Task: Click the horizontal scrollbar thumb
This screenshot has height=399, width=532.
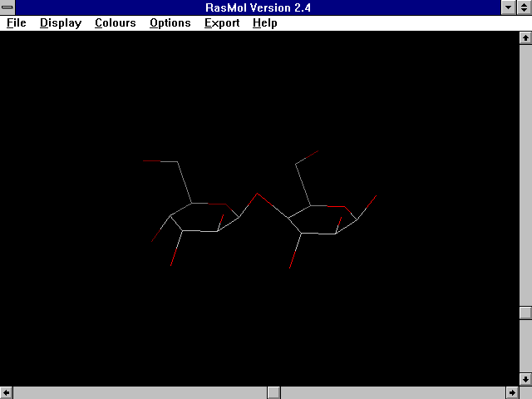Action: point(273,392)
